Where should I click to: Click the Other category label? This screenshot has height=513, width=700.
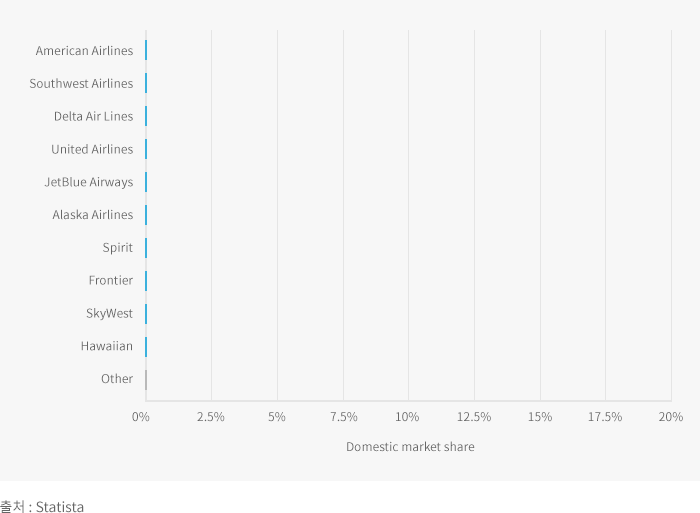click(117, 379)
